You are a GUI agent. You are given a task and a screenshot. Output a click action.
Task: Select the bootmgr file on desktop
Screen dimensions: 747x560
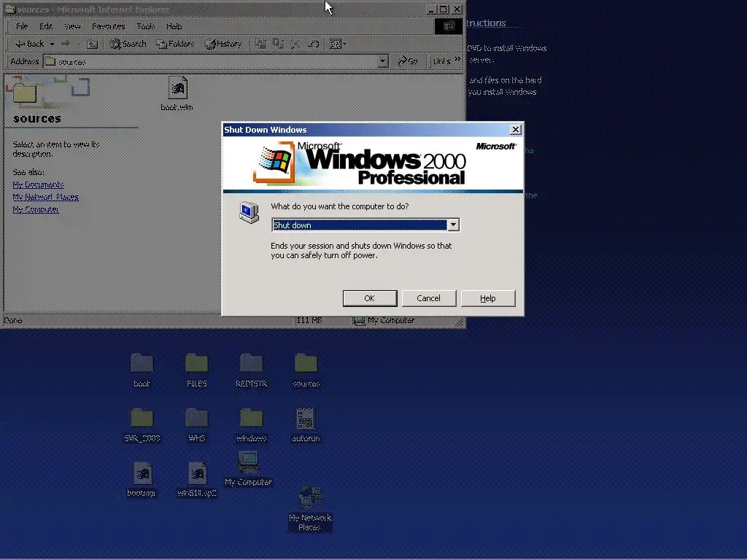pos(142,480)
